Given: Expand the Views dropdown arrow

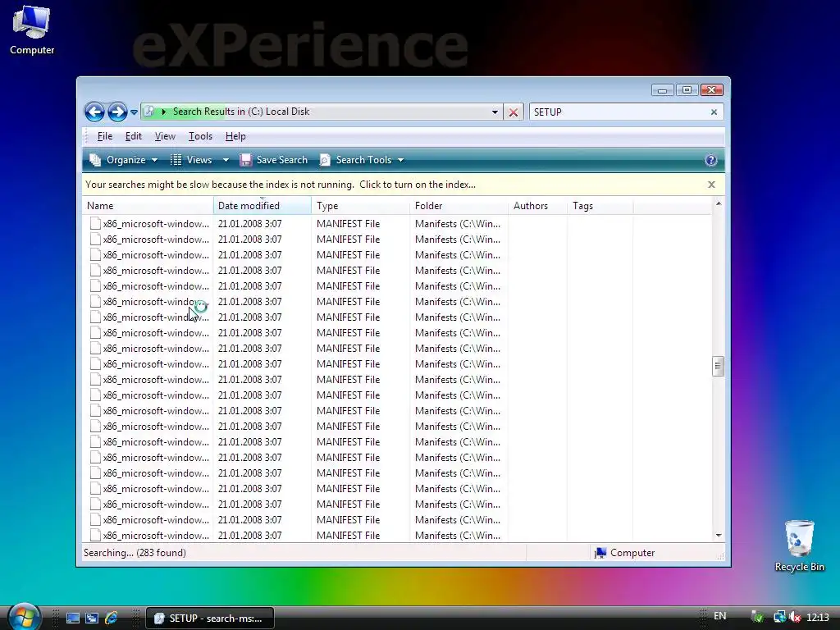Looking at the screenshot, I should point(226,160).
